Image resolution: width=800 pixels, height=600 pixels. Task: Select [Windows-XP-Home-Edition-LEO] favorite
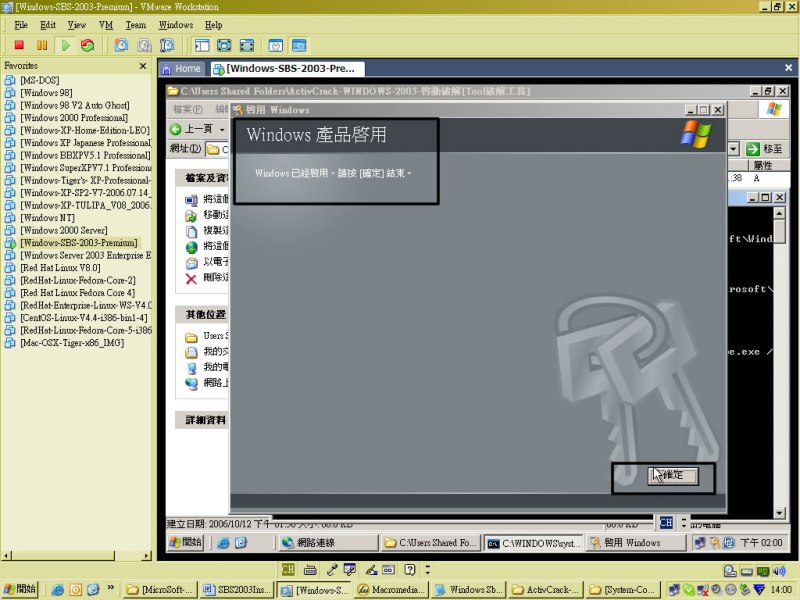tap(85, 130)
